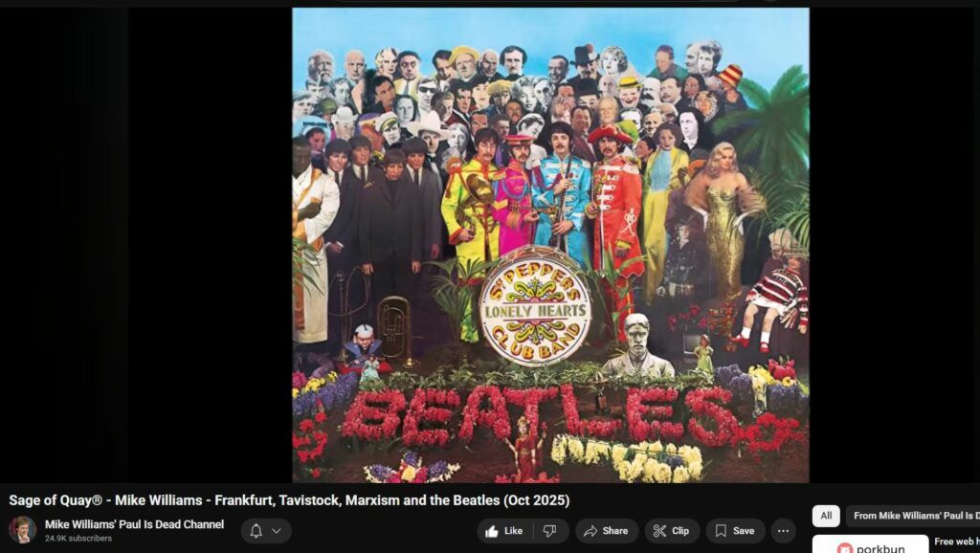
Task: Create a Clip with scissors button
Action: pos(671,531)
